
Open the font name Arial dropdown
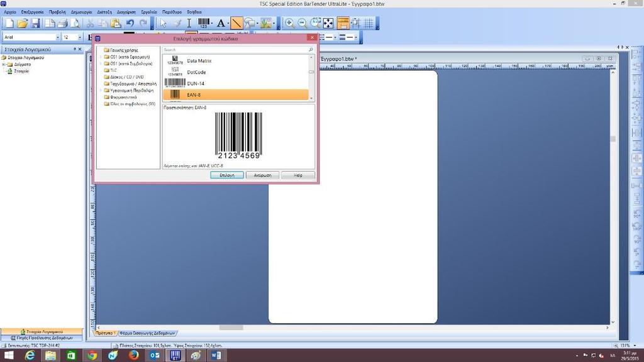click(x=57, y=37)
